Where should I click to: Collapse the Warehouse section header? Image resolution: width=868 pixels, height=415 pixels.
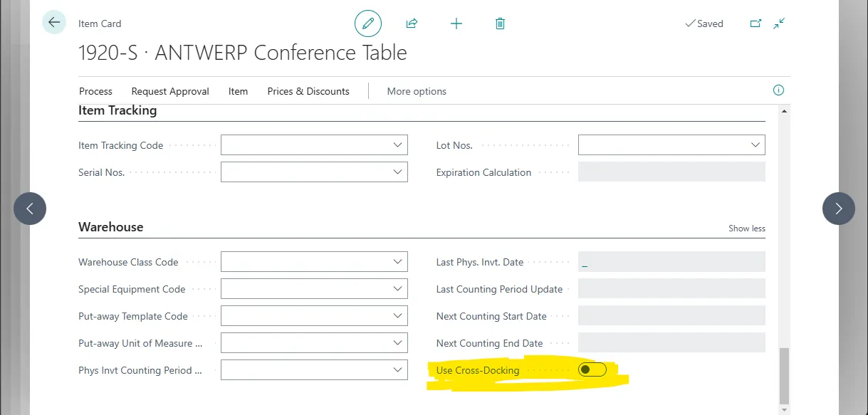tap(111, 227)
